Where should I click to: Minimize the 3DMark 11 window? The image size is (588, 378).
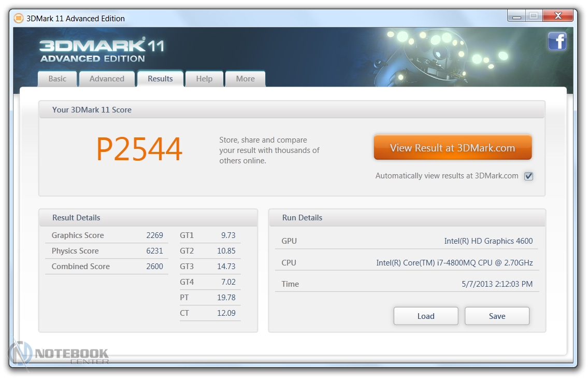(x=517, y=17)
